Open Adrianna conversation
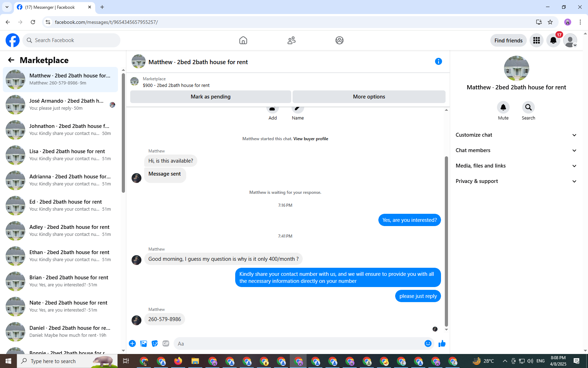Image resolution: width=588 pixels, height=368 pixels. coord(60,180)
